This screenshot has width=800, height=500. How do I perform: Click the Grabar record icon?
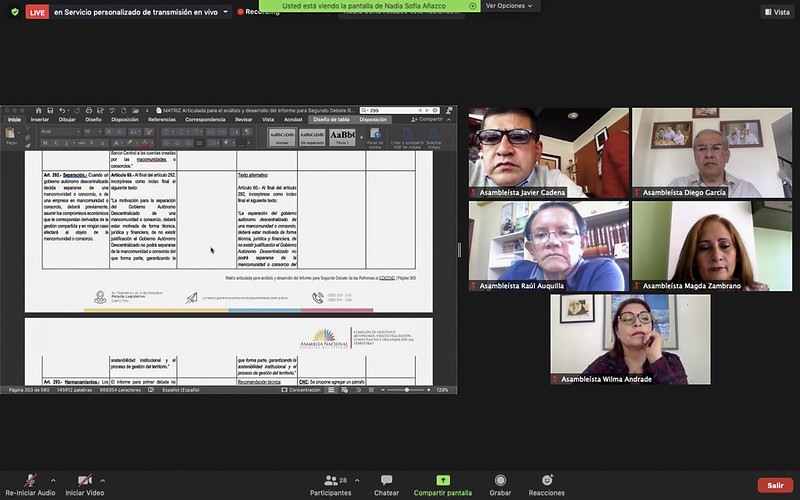pyautogui.click(x=500, y=480)
